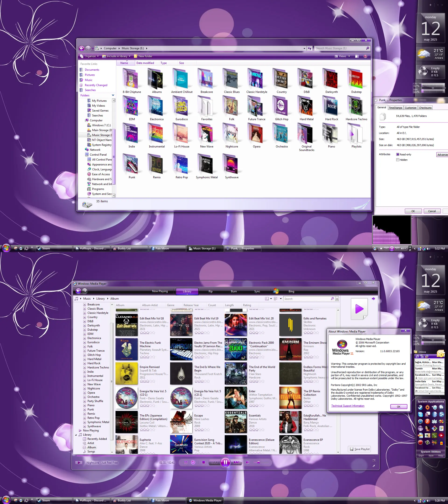Open the Playlists folder icon

coord(355,133)
